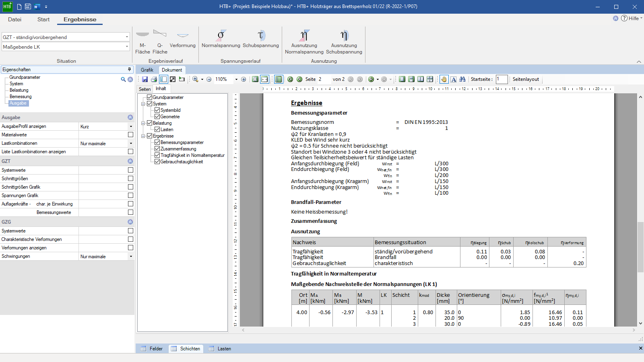Viewport: 644px width, 362px height.
Task: Collapse the ribbon with the chevron arrow
Action: 639,62
